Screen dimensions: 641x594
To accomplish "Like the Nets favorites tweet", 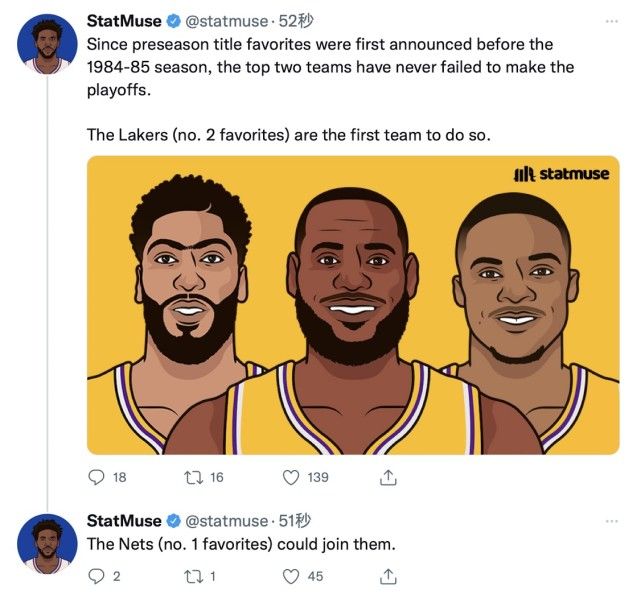I will click(292, 575).
